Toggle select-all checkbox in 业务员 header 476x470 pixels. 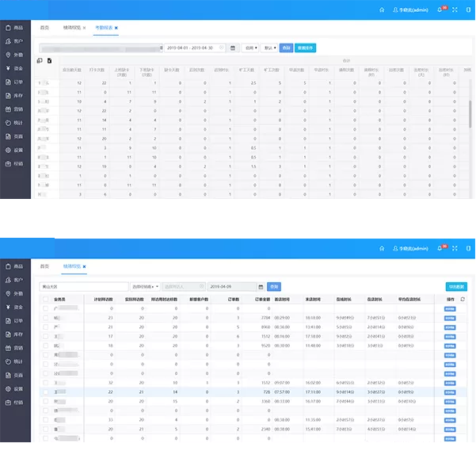point(45,300)
